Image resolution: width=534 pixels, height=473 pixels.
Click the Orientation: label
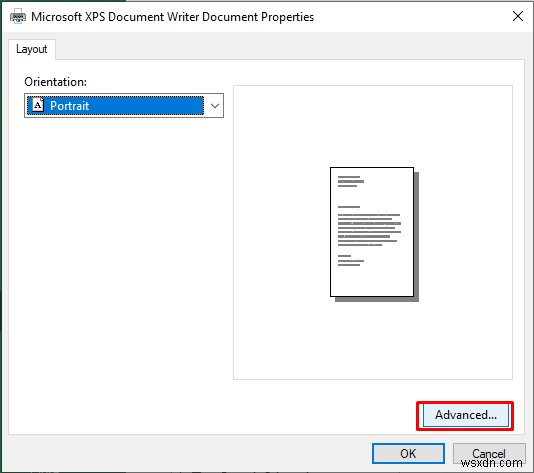(56, 82)
